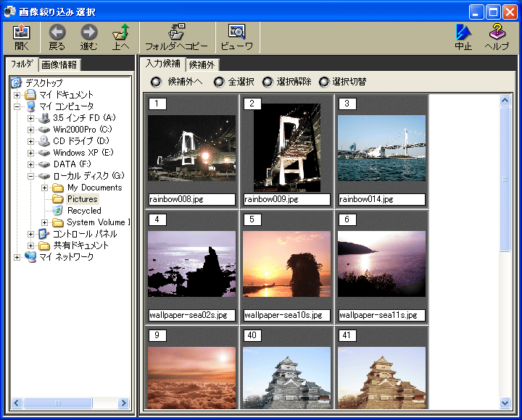Viewport: 522px width, 420px height.
Task: Click the thumbnail list vertical scrollbar thumb
Action: (x=505, y=179)
